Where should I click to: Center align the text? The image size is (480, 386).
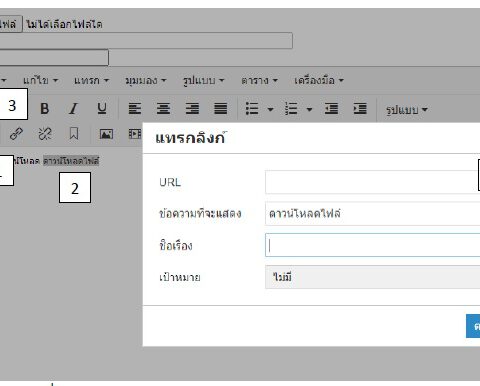[x=163, y=109]
